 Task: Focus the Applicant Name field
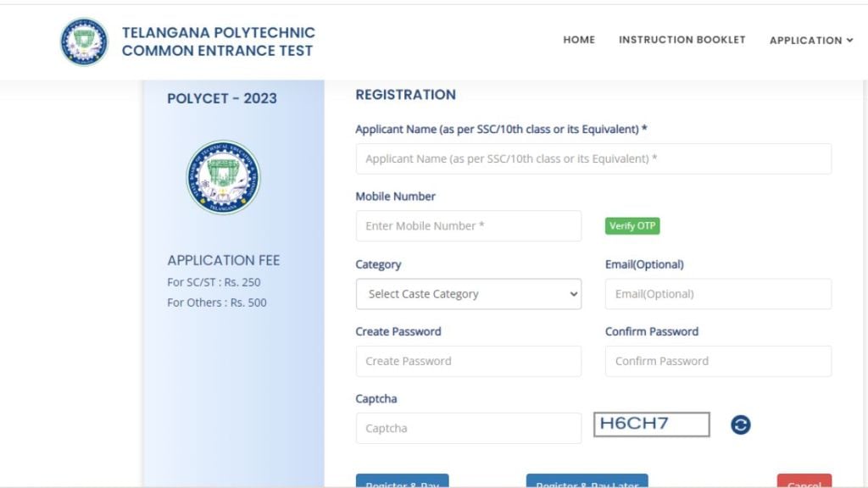pyautogui.click(x=593, y=158)
